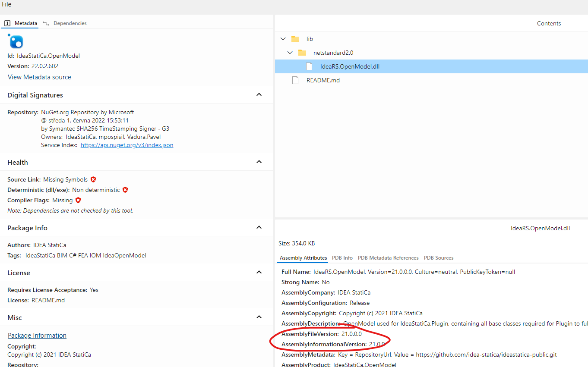Click the IdeaRS.OpenModel.dll file icon
The image size is (588, 367).
[308, 66]
